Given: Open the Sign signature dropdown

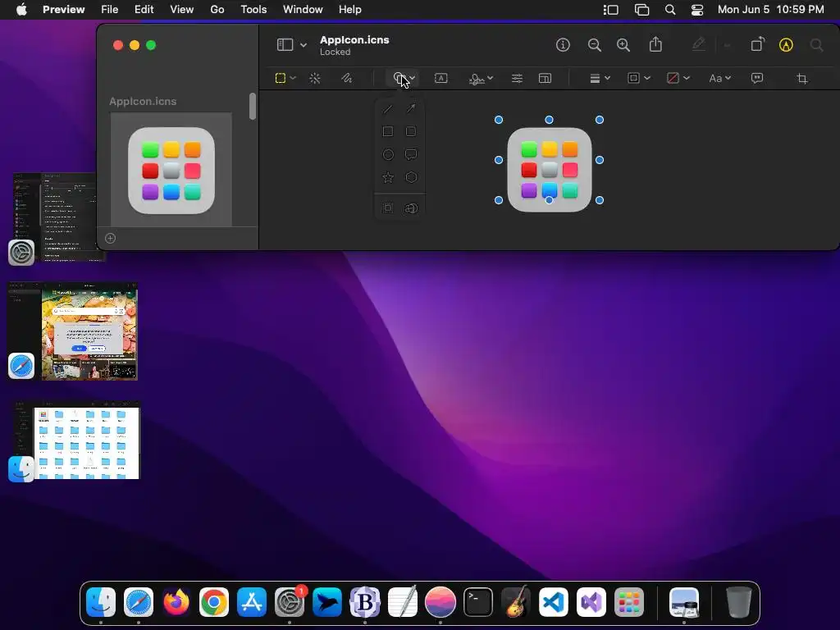Looking at the screenshot, I should click(481, 78).
